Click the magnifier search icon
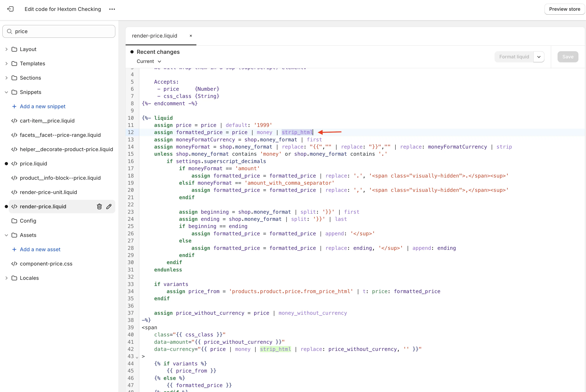 point(10,31)
